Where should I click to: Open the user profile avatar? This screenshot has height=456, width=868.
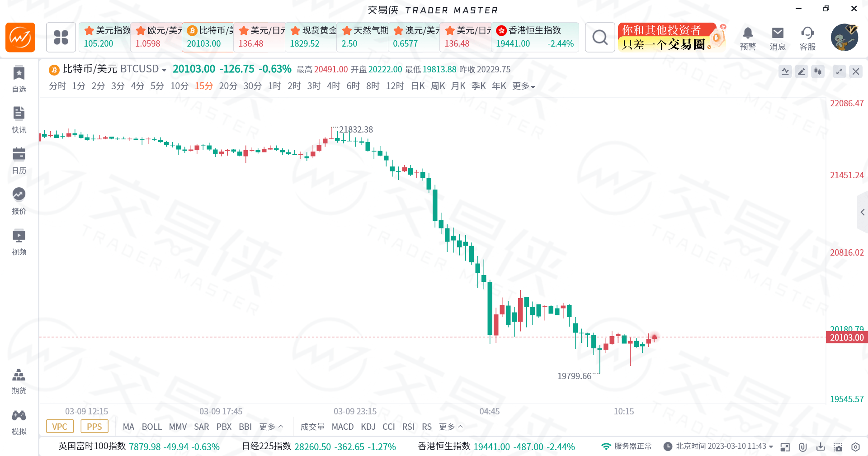(844, 37)
